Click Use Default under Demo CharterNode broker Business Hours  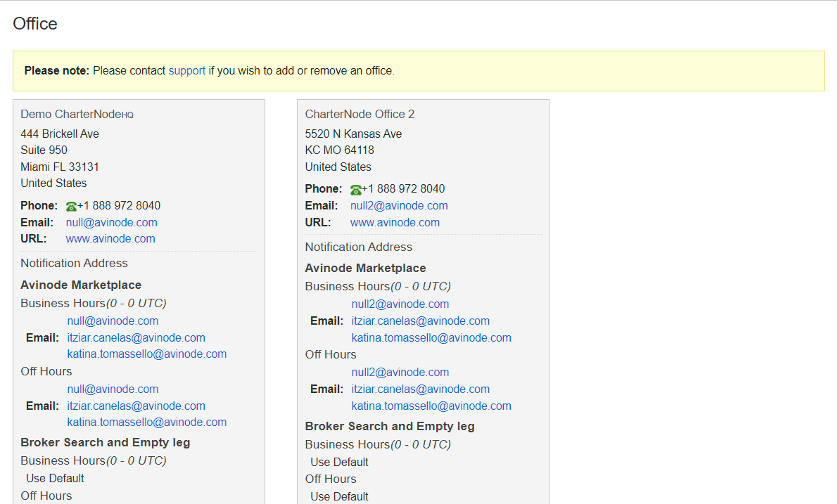pos(55,479)
